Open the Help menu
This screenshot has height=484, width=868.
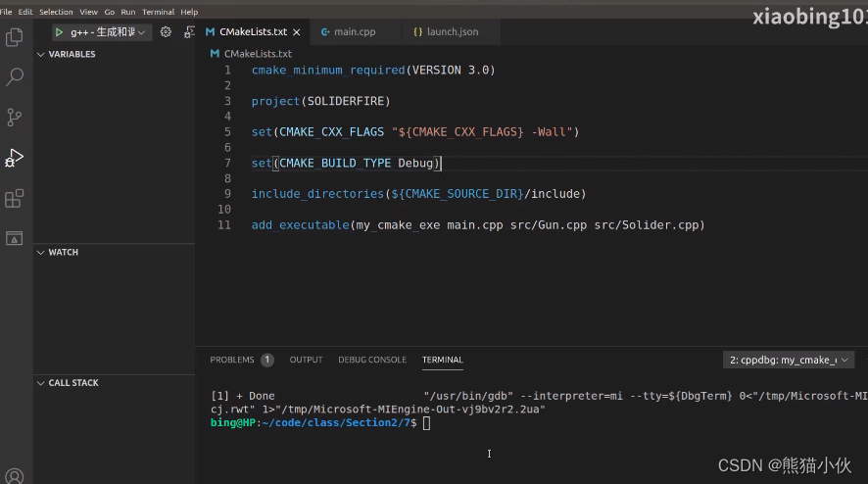pyautogui.click(x=189, y=12)
